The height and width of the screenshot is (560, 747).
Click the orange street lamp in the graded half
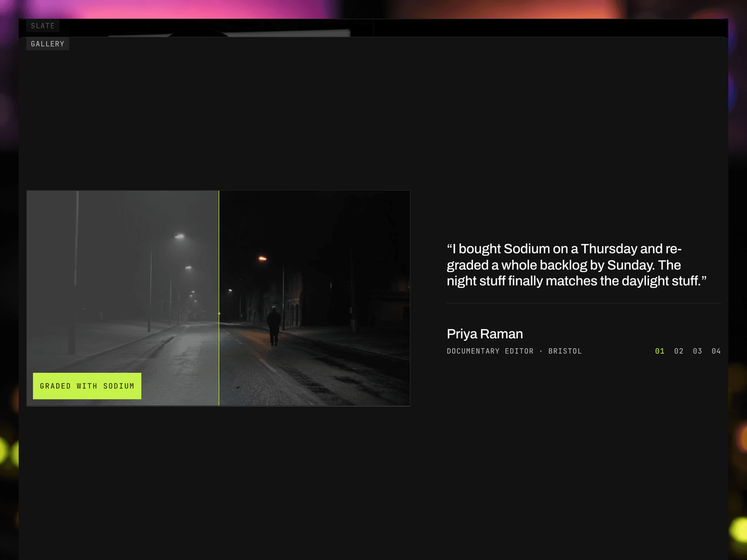(x=262, y=258)
